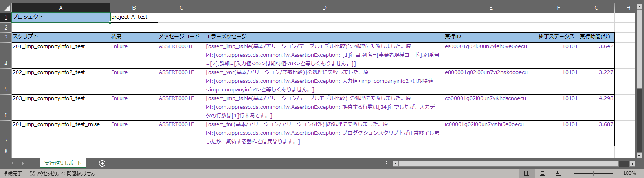This screenshot has width=644, height=178.
Task: Select the assert_var error message cell
Action: (324, 81)
